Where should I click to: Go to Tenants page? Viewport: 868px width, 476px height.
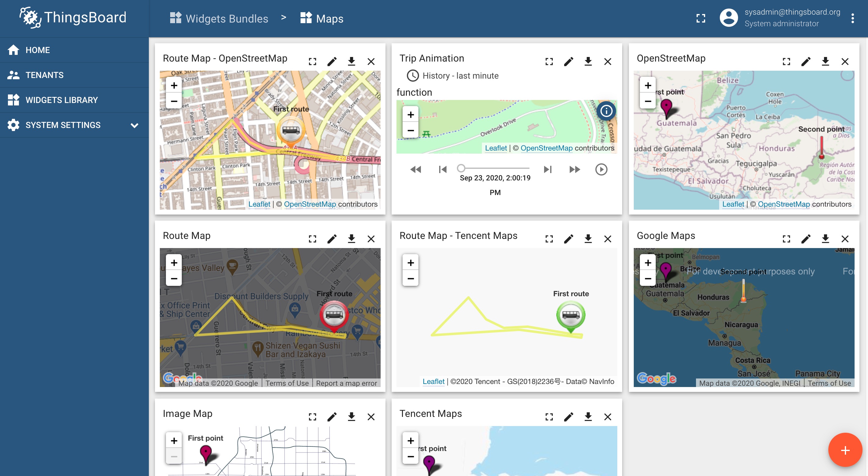pyautogui.click(x=45, y=75)
